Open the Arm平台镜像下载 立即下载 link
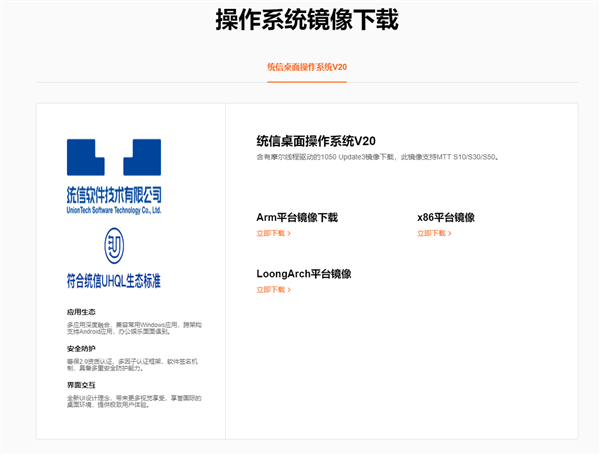This screenshot has height=455, width=600. 274,233
